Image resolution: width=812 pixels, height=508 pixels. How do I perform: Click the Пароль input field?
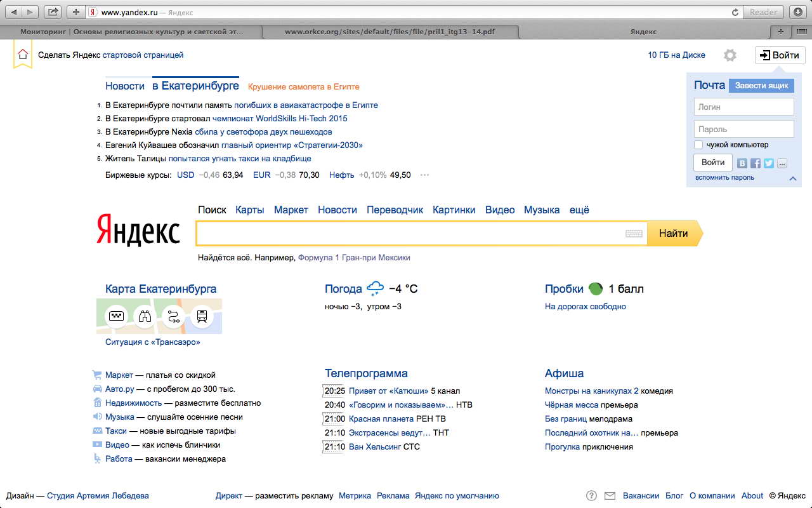click(743, 129)
